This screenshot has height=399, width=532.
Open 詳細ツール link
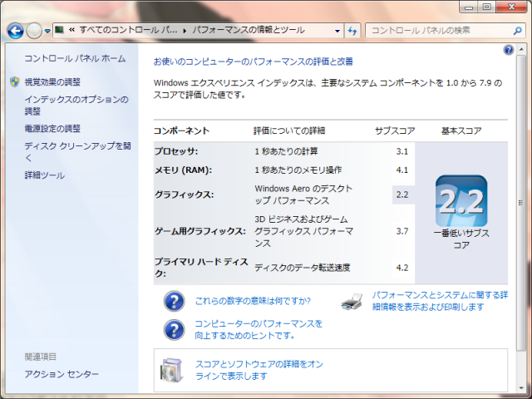coord(44,175)
